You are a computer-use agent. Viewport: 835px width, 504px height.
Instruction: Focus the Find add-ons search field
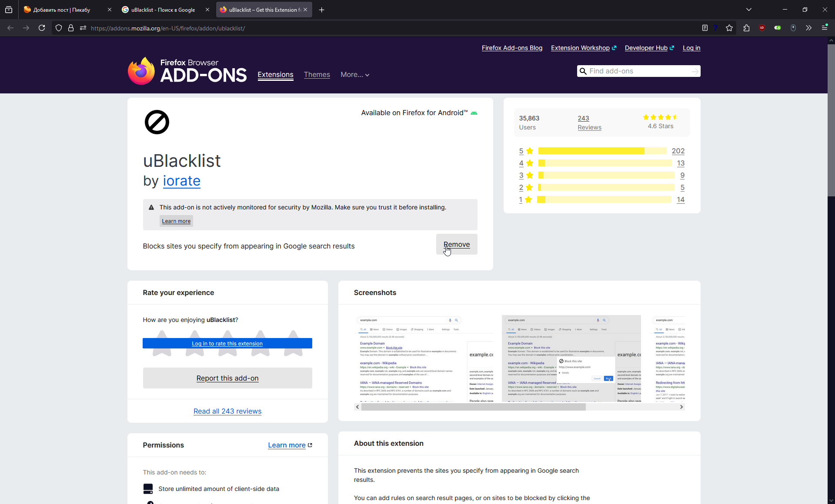click(638, 71)
